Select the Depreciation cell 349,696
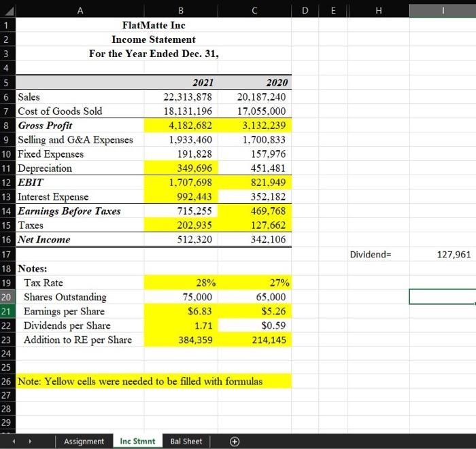This screenshot has width=476, height=449. (x=181, y=168)
